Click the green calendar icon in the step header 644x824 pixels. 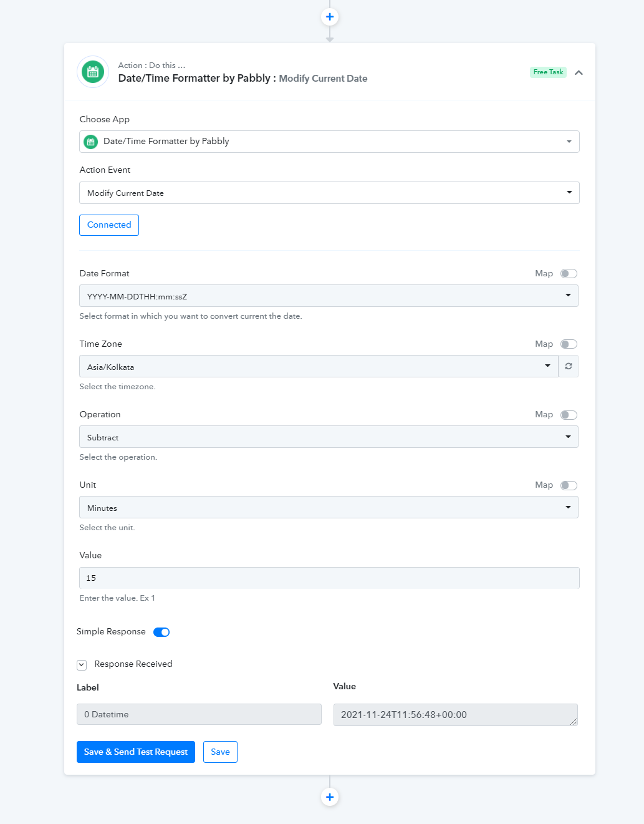point(93,72)
